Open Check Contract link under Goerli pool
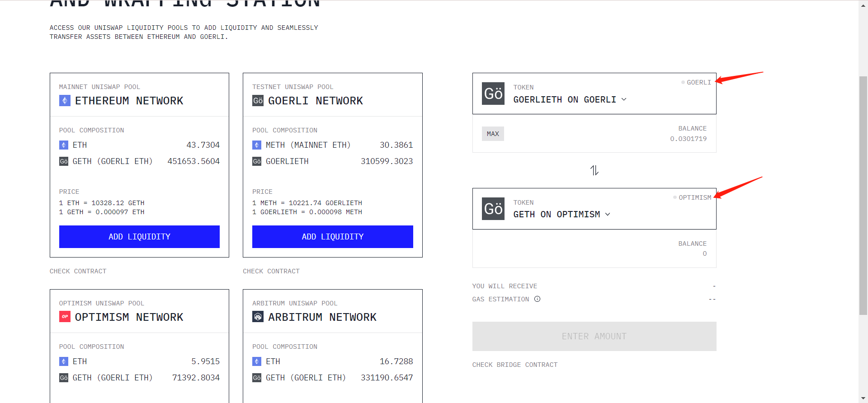This screenshot has width=868, height=403. click(271, 271)
